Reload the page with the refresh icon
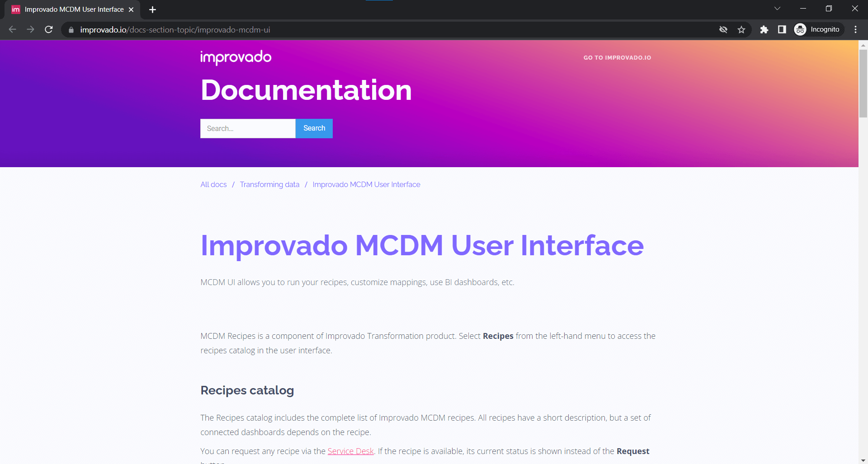Image resolution: width=868 pixels, height=464 pixels. (49, 29)
